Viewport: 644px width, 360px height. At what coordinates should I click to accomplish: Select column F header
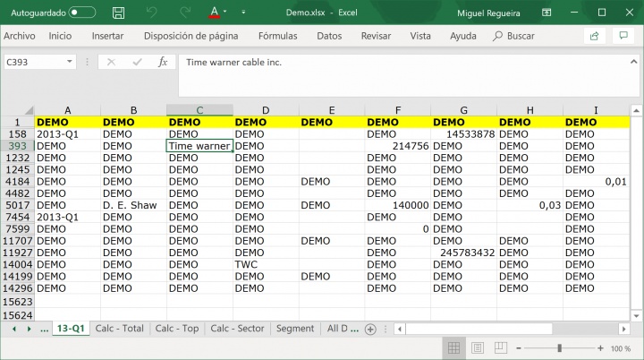397,110
